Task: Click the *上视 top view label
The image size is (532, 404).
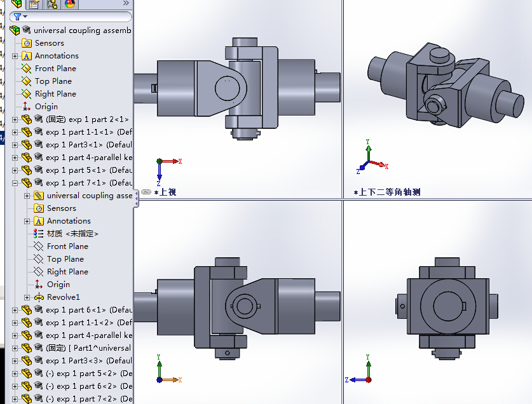Action: 165,192
